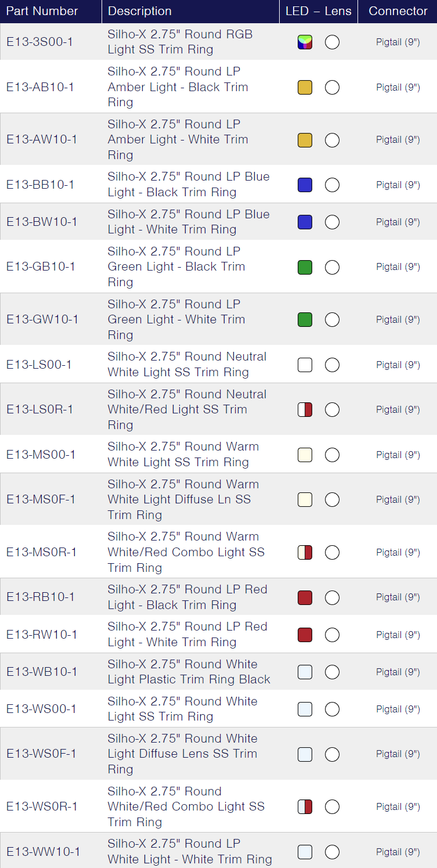Screen dimensions: 437x868
Task: Open part number E13-WW10-1
Action: pos(44,852)
